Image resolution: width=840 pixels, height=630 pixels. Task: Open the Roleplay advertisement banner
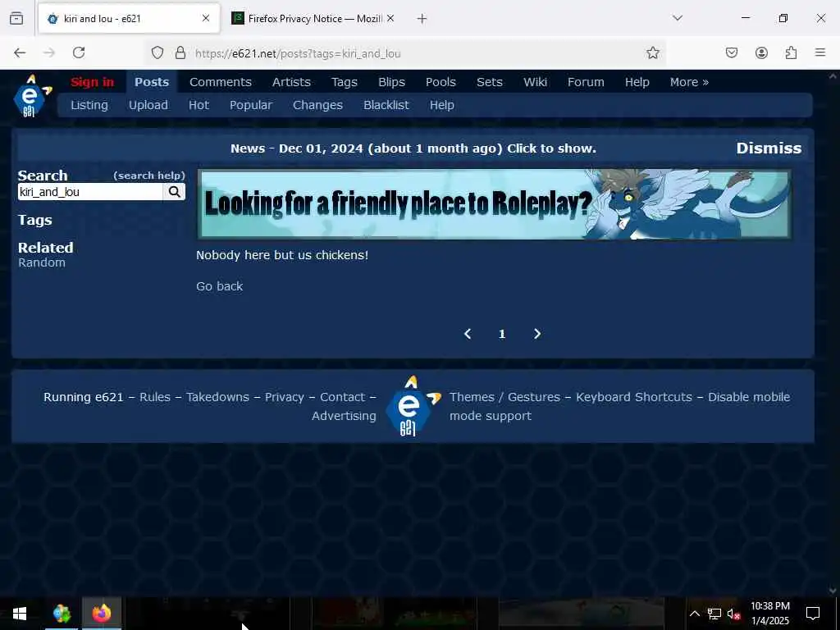495,204
